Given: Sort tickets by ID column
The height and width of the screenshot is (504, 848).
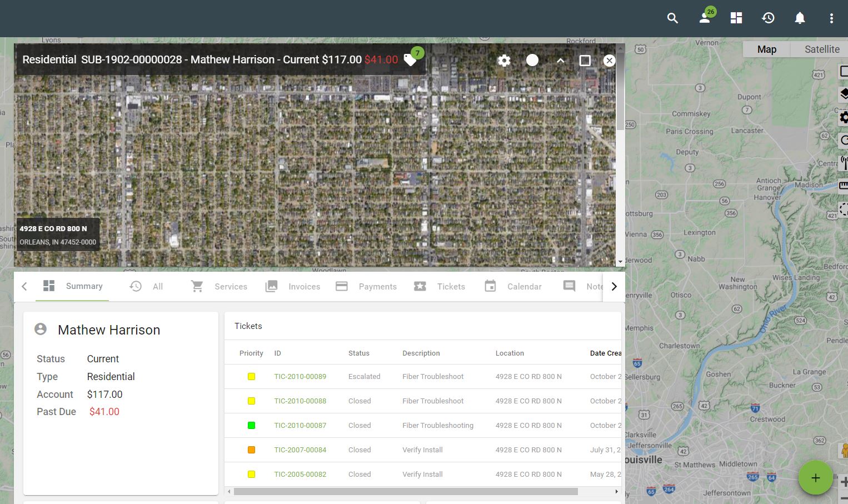Looking at the screenshot, I should click(277, 353).
